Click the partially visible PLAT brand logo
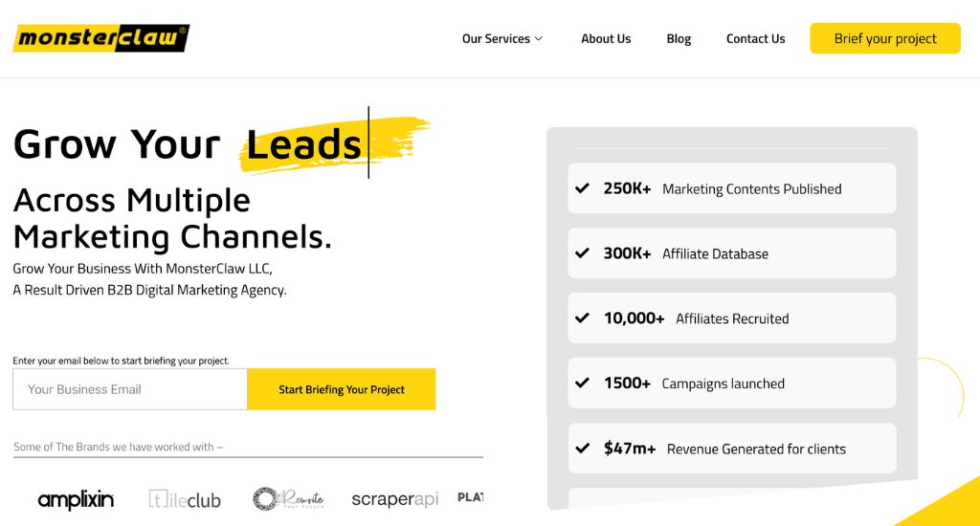The width and height of the screenshot is (980, 526). tap(471, 497)
